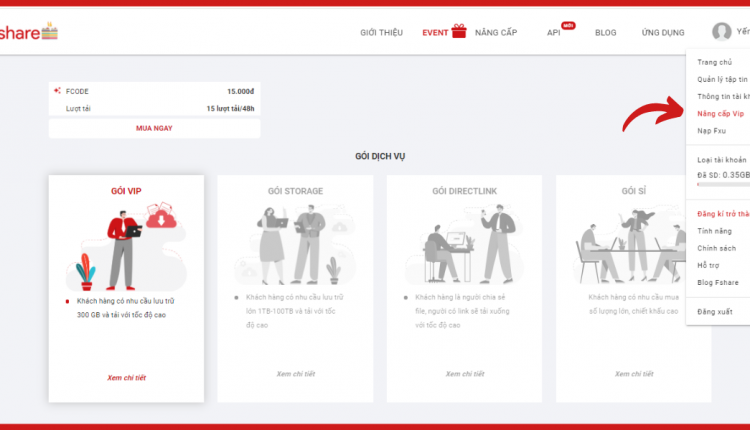
Task: Click the GÓI SỈ illustration
Action: pyautogui.click(x=630, y=245)
